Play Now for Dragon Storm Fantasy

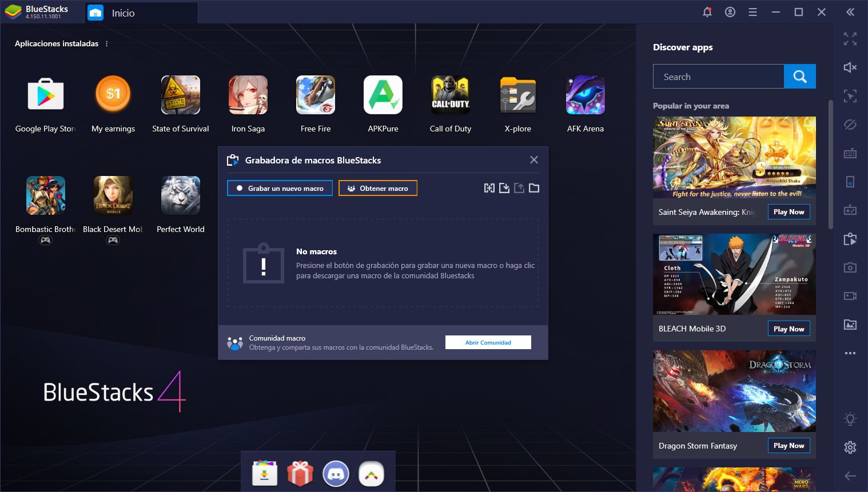(x=789, y=446)
